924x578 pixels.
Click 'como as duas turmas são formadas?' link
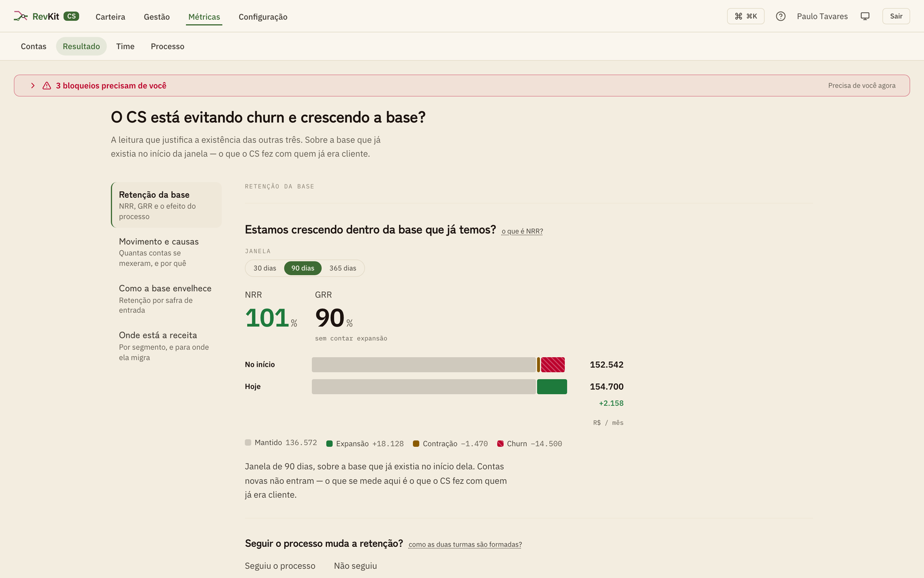click(x=465, y=544)
